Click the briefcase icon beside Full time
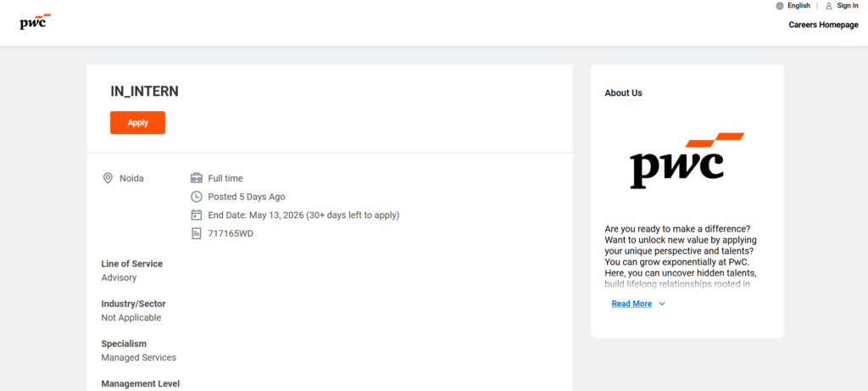 [x=197, y=178]
